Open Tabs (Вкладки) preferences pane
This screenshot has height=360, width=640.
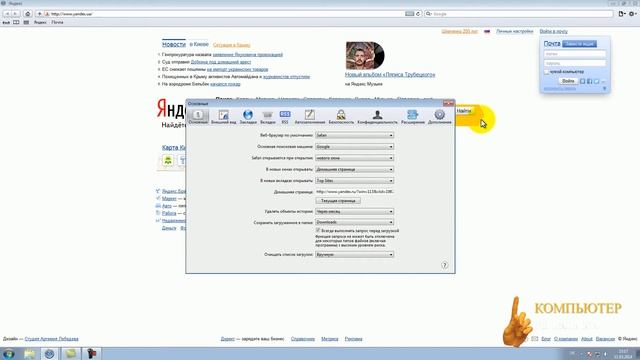268,116
